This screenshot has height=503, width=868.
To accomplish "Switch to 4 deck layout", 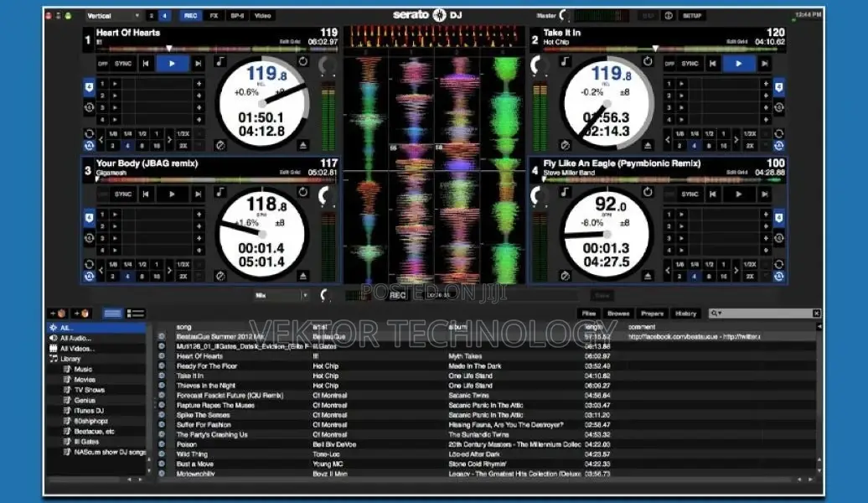I will (164, 16).
